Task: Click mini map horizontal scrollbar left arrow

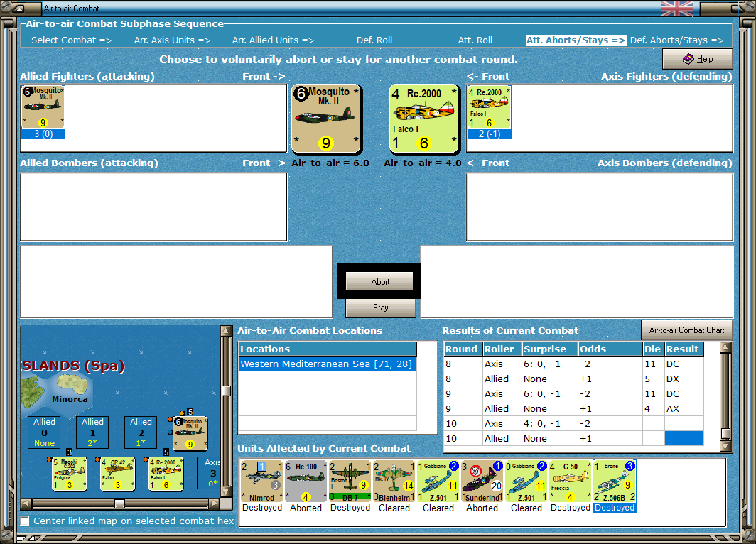Action: [x=26, y=504]
